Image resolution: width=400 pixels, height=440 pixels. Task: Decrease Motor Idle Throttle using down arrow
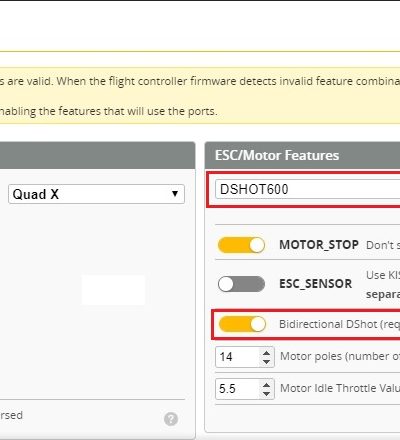click(266, 393)
